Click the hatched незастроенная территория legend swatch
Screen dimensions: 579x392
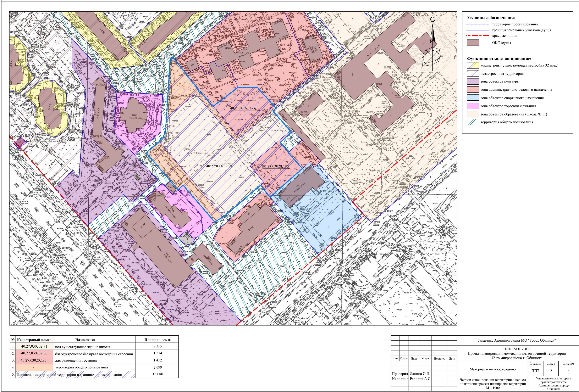point(473,74)
